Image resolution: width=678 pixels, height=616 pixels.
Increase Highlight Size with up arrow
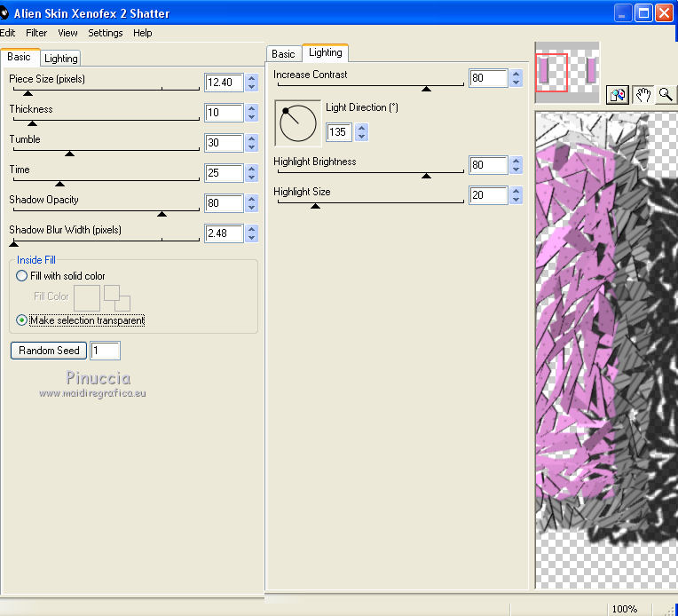[x=516, y=191]
